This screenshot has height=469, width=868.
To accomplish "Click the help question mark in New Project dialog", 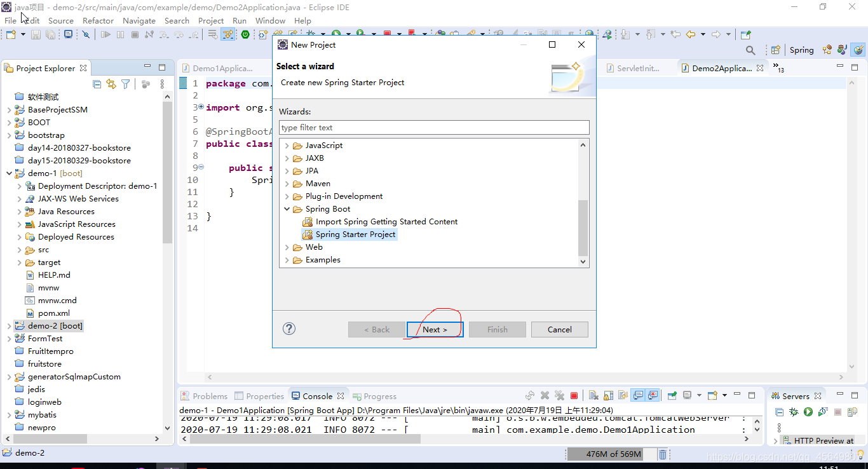I will click(289, 329).
